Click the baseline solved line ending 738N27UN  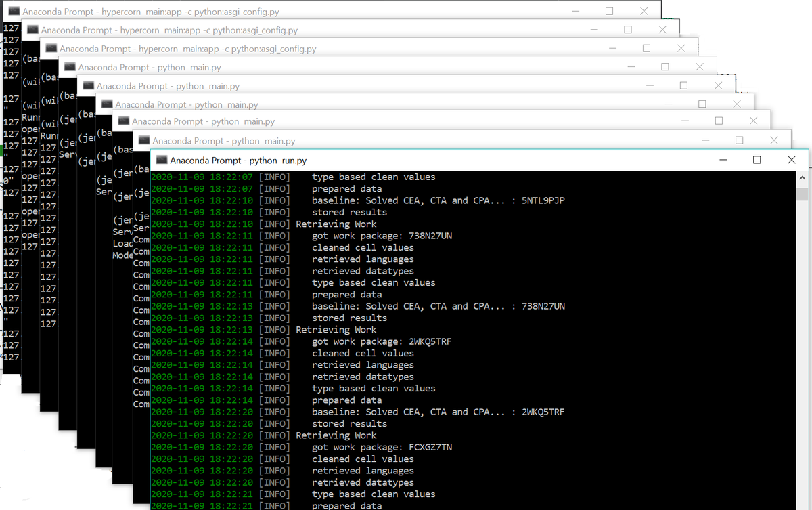coord(438,306)
